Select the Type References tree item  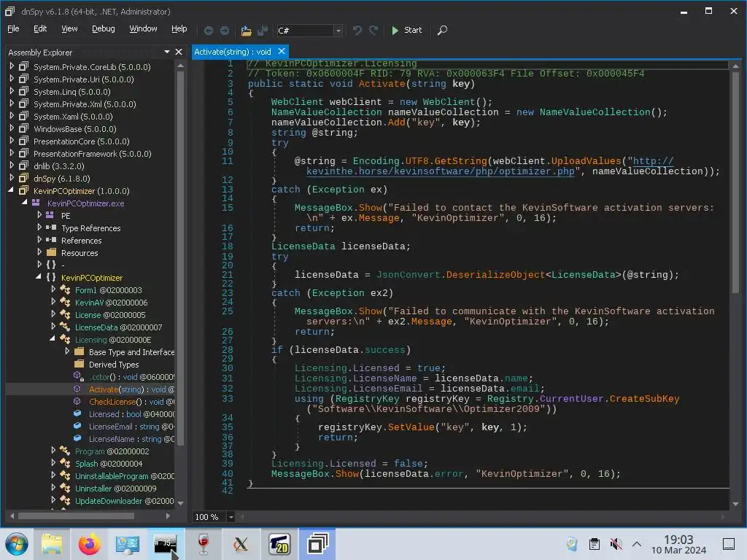tap(90, 228)
